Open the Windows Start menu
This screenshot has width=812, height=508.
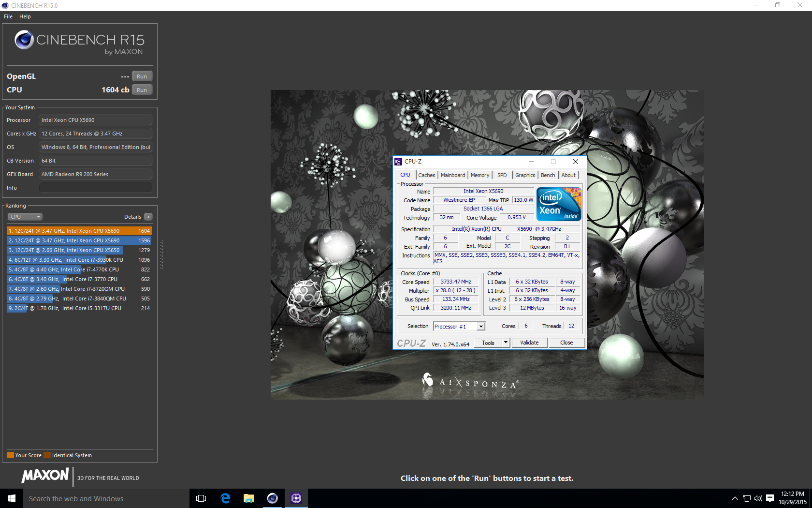12,498
